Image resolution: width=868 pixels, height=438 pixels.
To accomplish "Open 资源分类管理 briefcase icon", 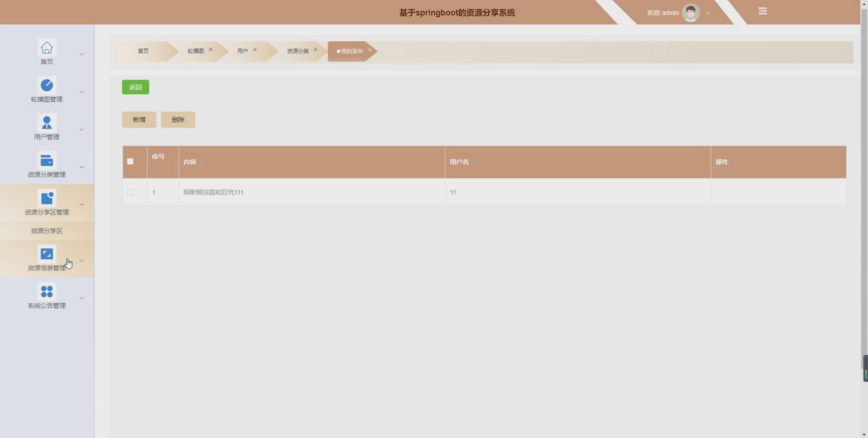I will pos(47,160).
